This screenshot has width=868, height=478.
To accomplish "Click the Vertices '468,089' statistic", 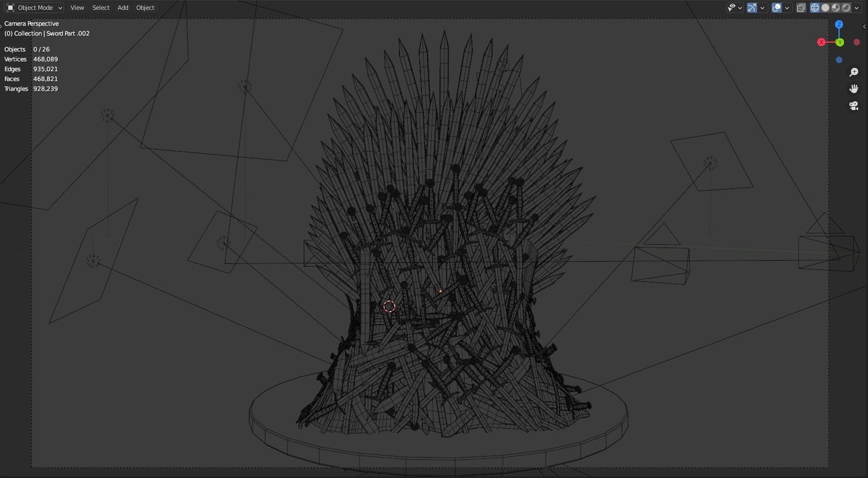I will click(x=45, y=59).
